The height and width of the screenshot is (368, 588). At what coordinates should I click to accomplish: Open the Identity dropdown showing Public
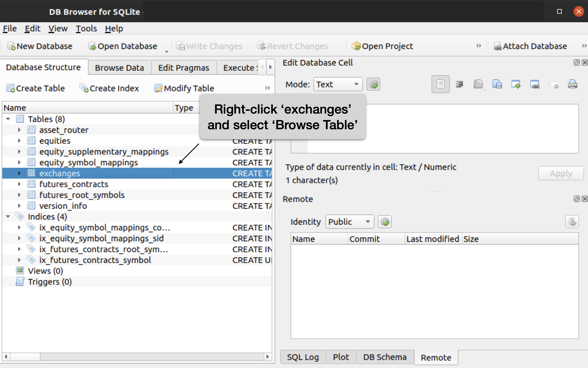point(349,222)
